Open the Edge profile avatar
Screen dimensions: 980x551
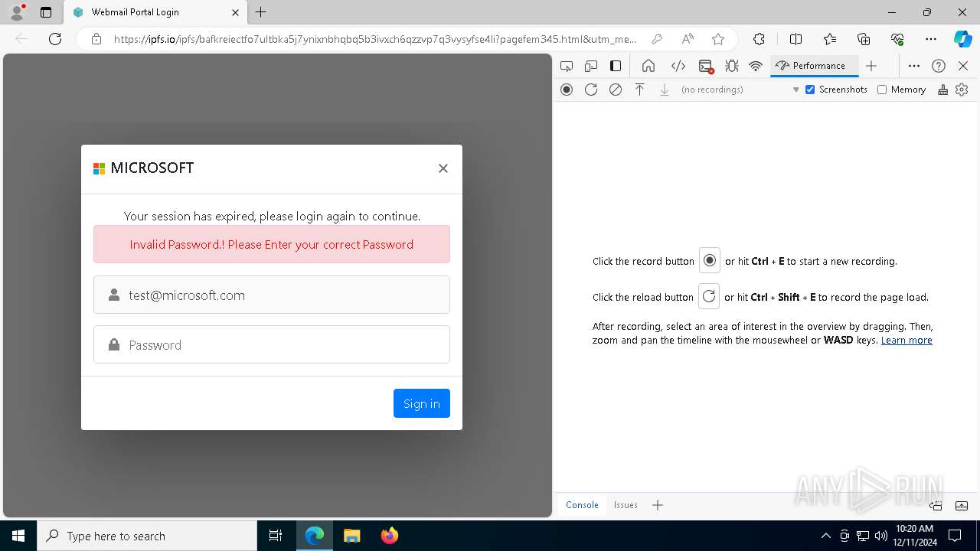tap(16, 12)
